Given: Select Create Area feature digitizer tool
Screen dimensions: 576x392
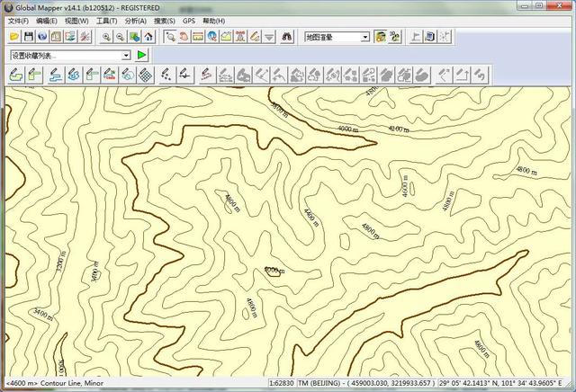Looking at the screenshot, I should [16, 75].
